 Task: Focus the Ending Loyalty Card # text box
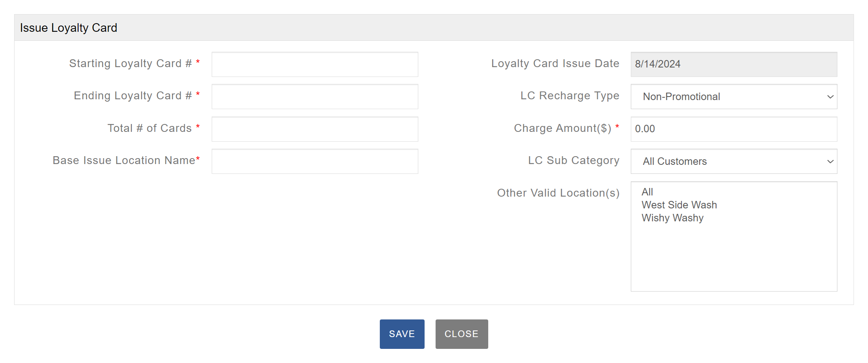pyautogui.click(x=315, y=97)
